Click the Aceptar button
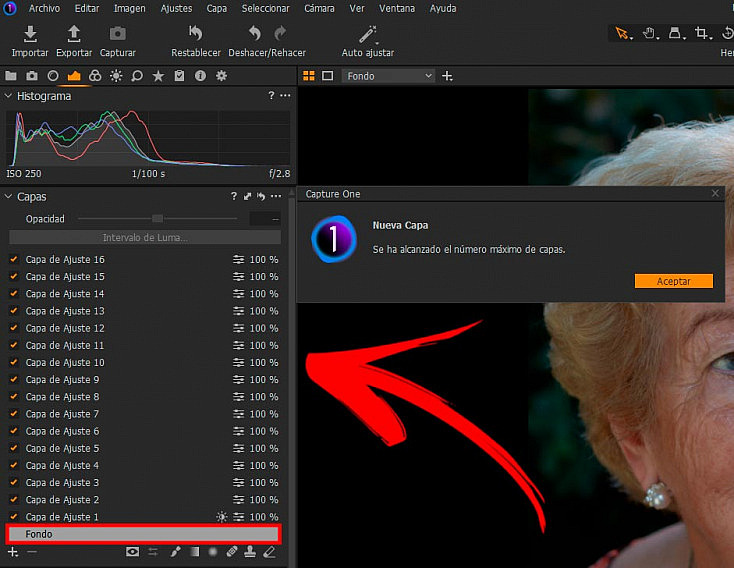This screenshot has width=734, height=568. click(674, 281)
